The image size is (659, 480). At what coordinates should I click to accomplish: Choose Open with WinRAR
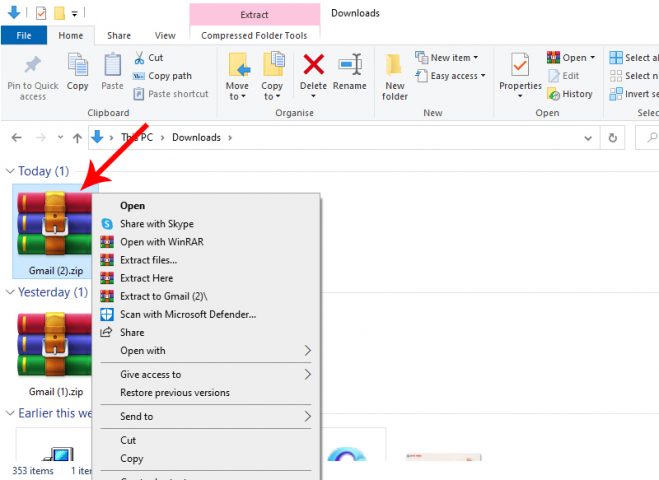206,242
